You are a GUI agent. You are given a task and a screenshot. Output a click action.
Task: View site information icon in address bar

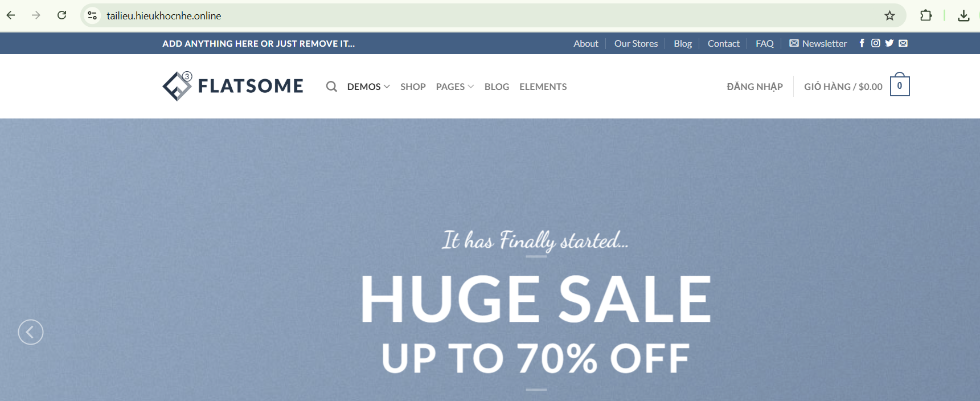point(92,15)
